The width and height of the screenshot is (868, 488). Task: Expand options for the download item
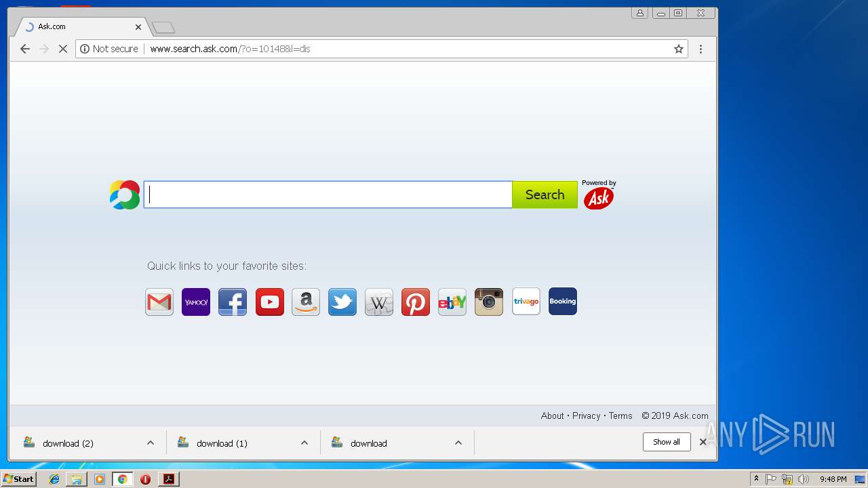point(458,443)
